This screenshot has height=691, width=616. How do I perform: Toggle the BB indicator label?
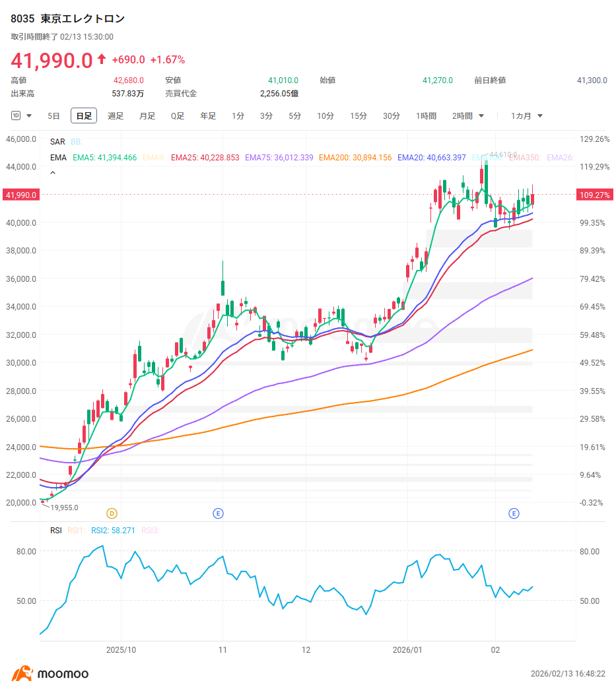click(x=77, y=141)
